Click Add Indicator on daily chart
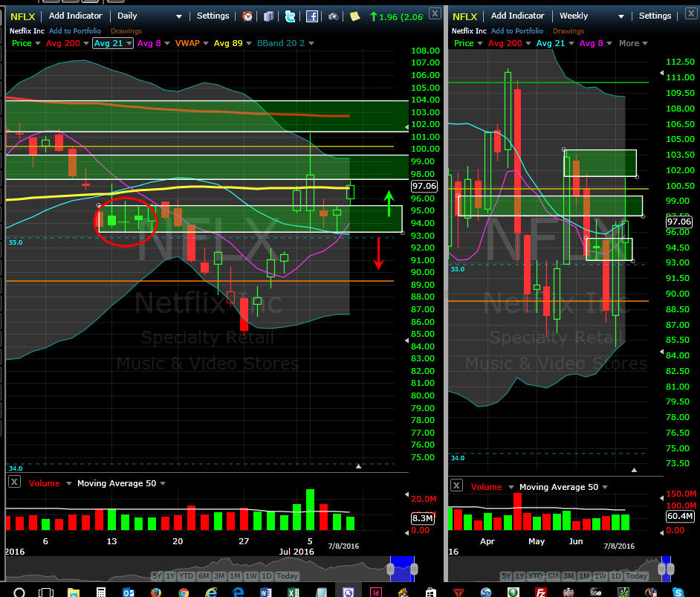 [76, 16]
